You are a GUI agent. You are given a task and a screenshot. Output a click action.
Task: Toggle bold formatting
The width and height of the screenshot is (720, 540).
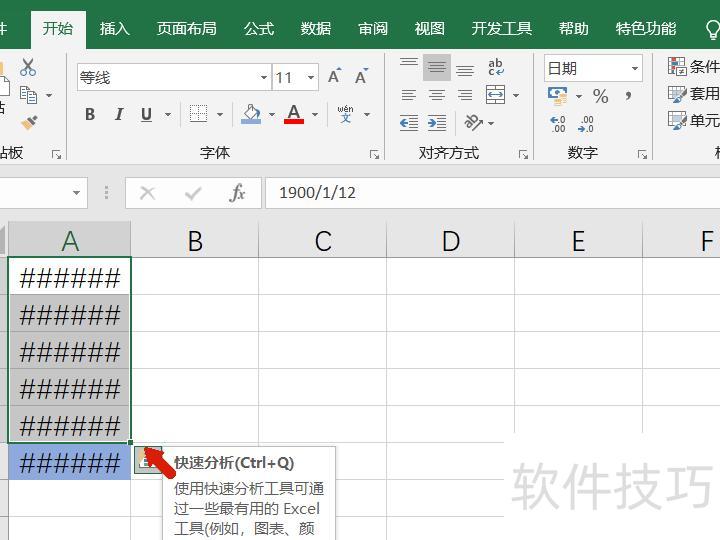coord(90,114)
